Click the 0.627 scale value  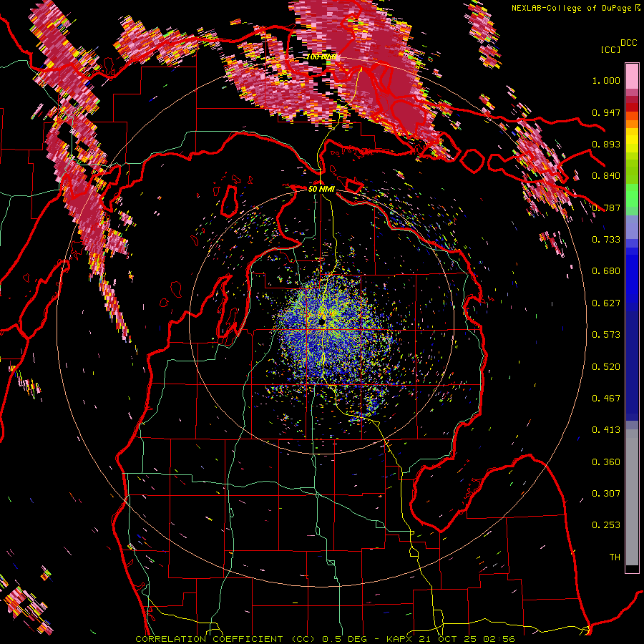[x=606, y=303]
